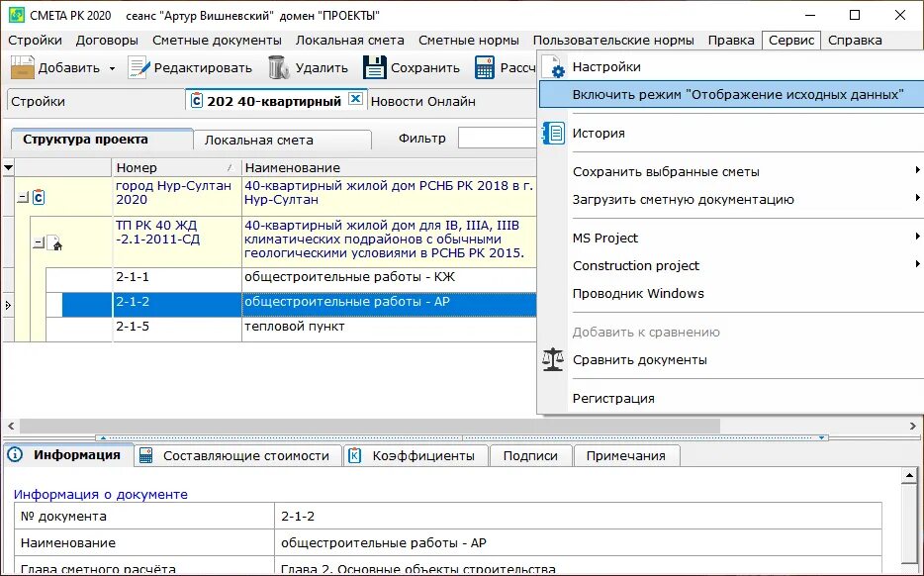
Task: Click the Удалить trash can icon
Action: click(279, 68)
